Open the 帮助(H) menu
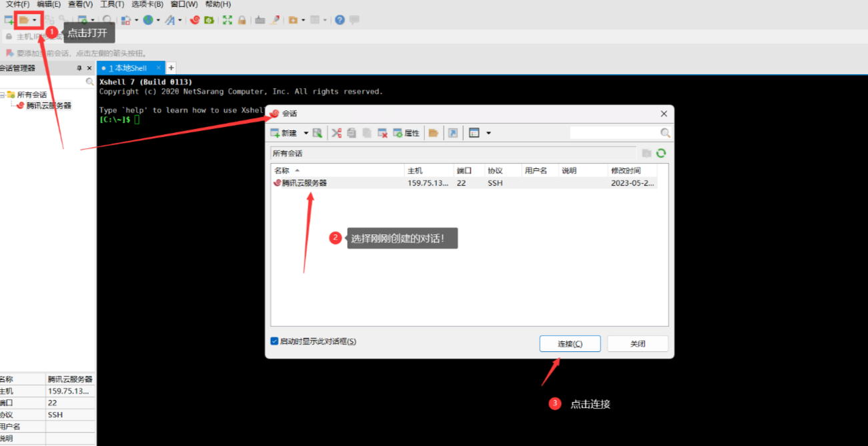Viewport: 868px width, 446px height. pyautogui.click(x=218, y=4)
